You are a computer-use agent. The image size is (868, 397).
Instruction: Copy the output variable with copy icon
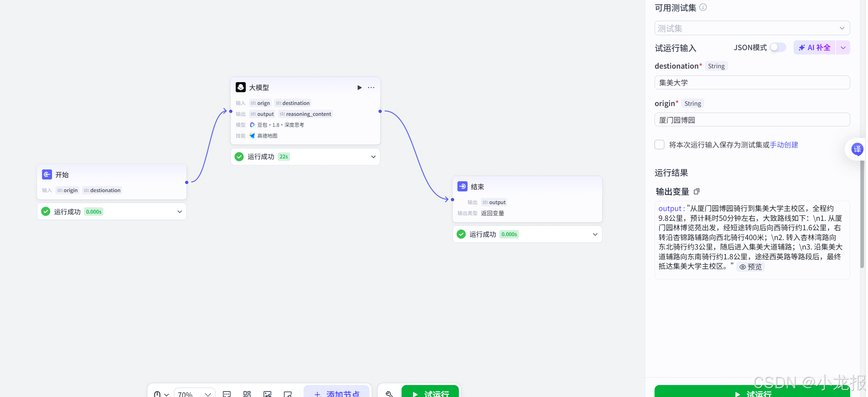696,191
